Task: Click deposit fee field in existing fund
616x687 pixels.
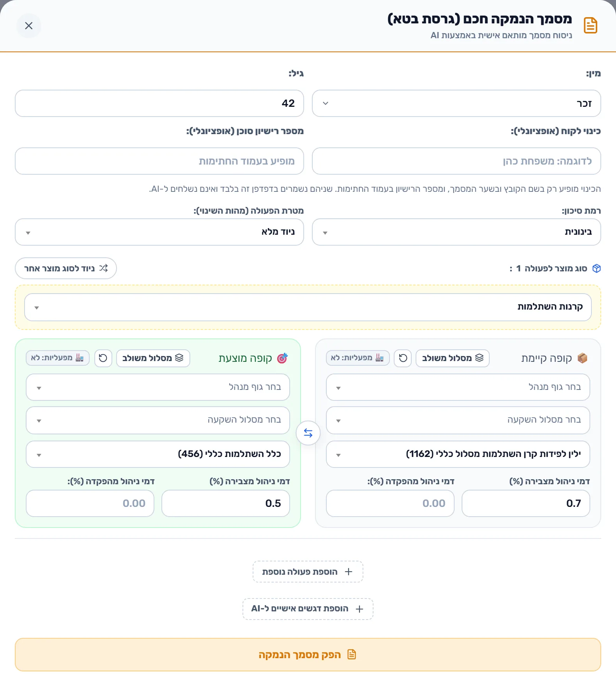Action: 390,503
